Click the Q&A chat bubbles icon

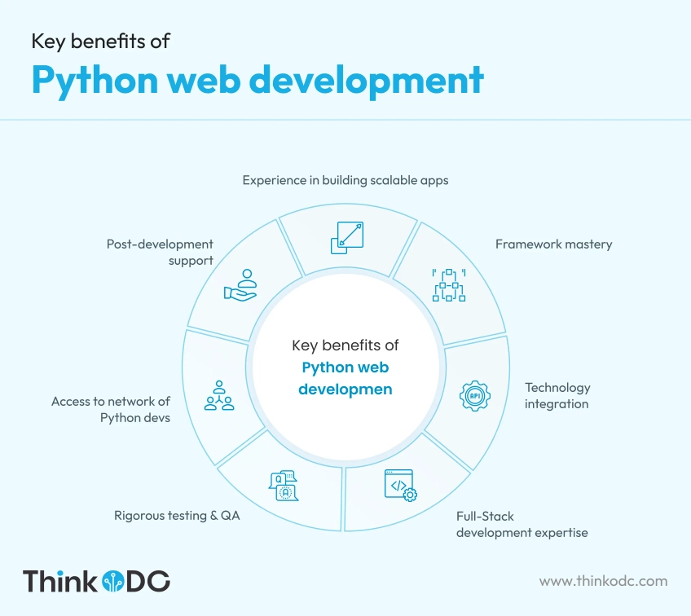pos(284,486)
